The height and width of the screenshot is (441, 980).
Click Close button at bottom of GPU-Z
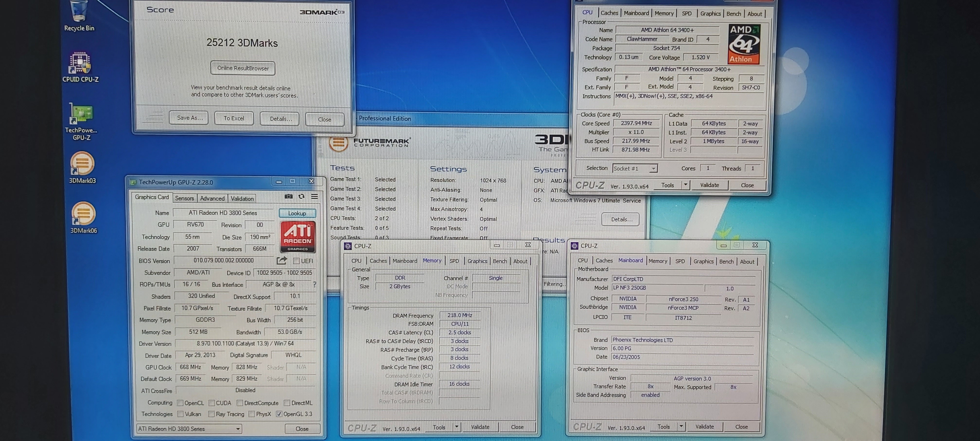[302, 429]
